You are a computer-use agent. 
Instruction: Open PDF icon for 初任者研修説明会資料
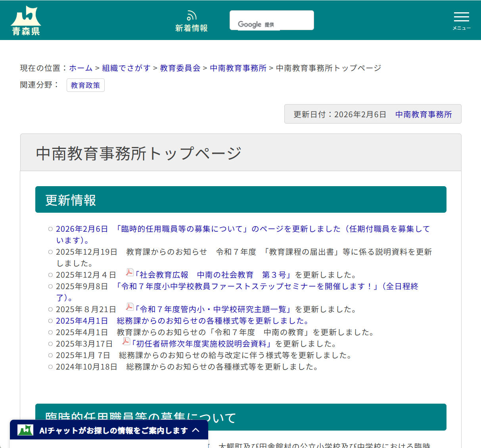126,341
